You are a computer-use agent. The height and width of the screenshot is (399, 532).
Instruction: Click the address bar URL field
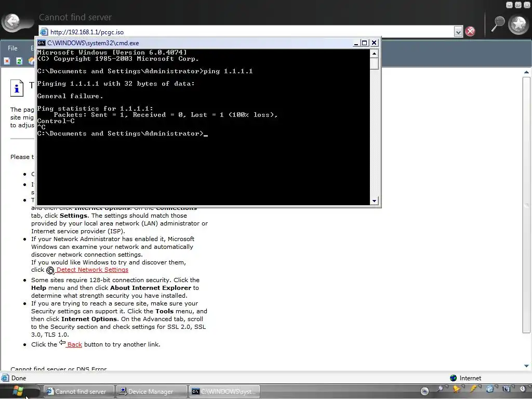(251, 32)
